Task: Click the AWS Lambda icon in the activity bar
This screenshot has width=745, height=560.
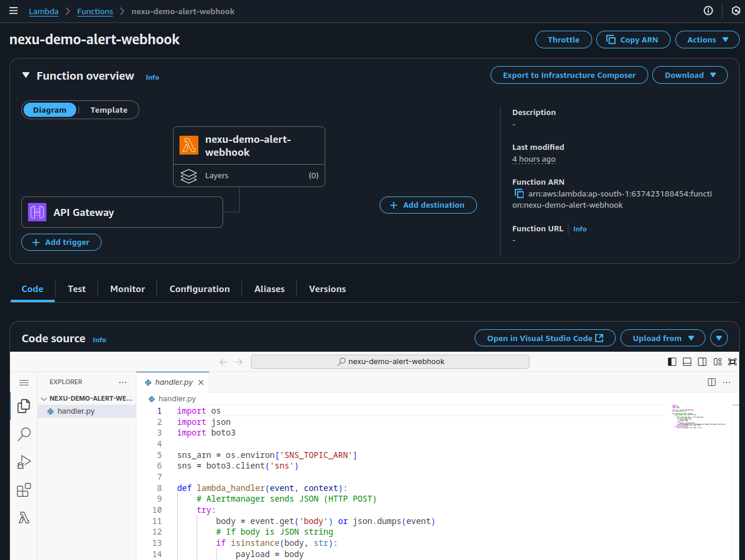Action: (24, 518)
